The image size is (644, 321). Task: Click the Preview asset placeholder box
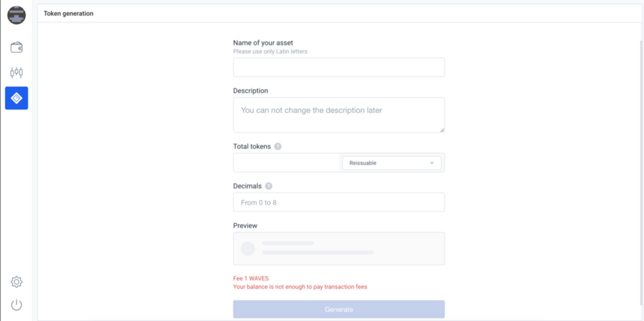pyautogui.click(x=339, y=249)
